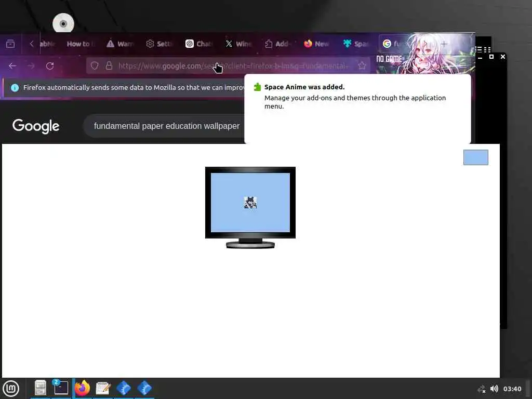Switch to the 'Spa' Space Anime tab
Viewport: 532px width, 399px height.
click(357, 44)
